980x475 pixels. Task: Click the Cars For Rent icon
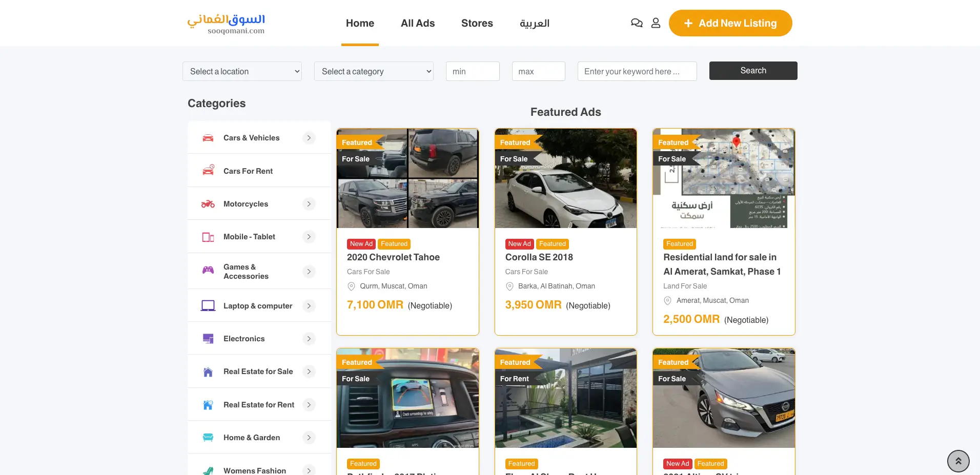(208, 171)
